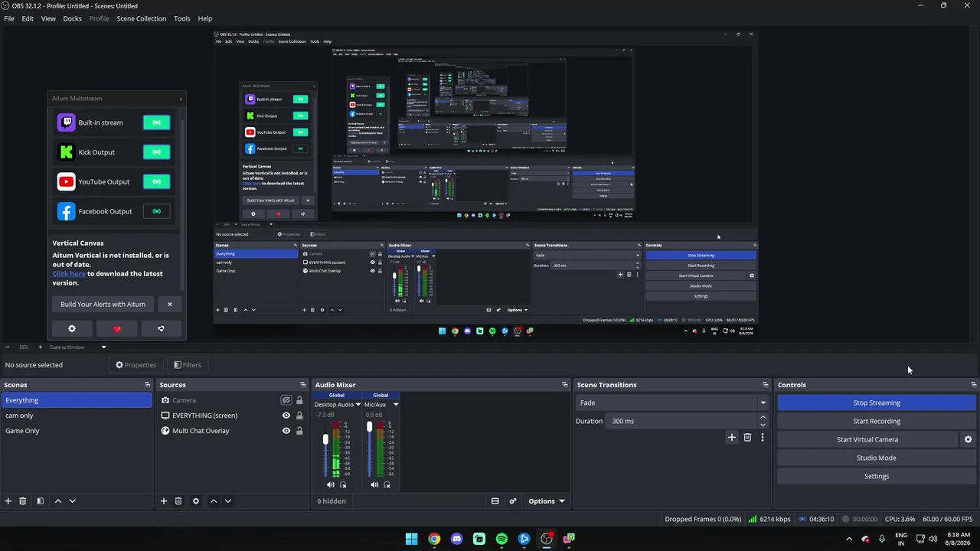Unlock the Multi Chat Overlay source
This screenshot has height=551, width=980.
(299, 431)
